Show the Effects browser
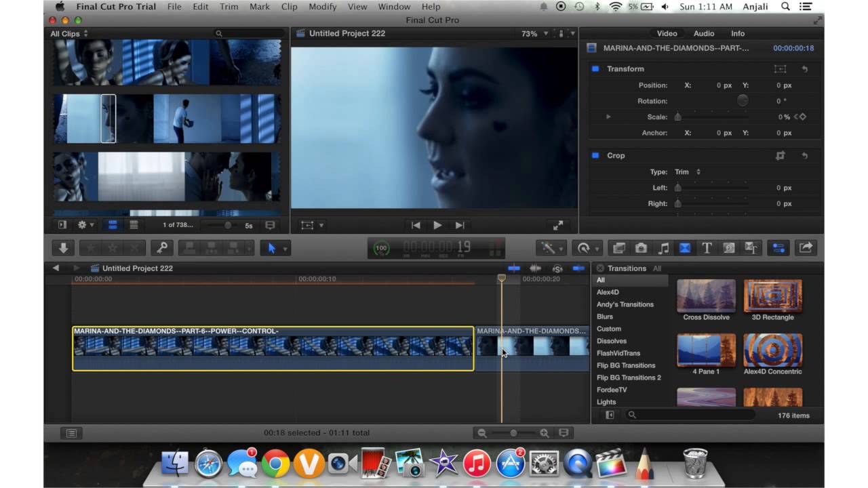This screenshot has width=868, height=488. (x=619, y=248)
